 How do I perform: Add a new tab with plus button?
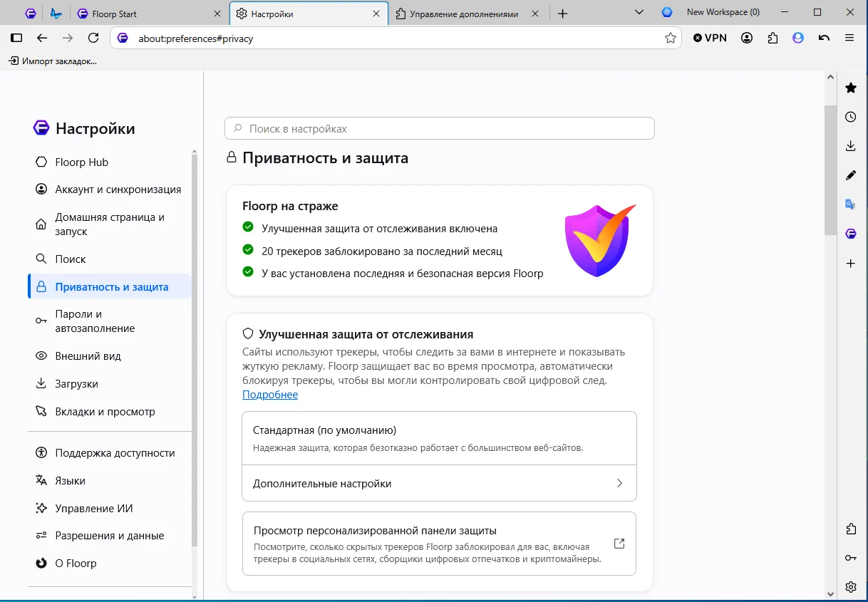click(563, 14)
